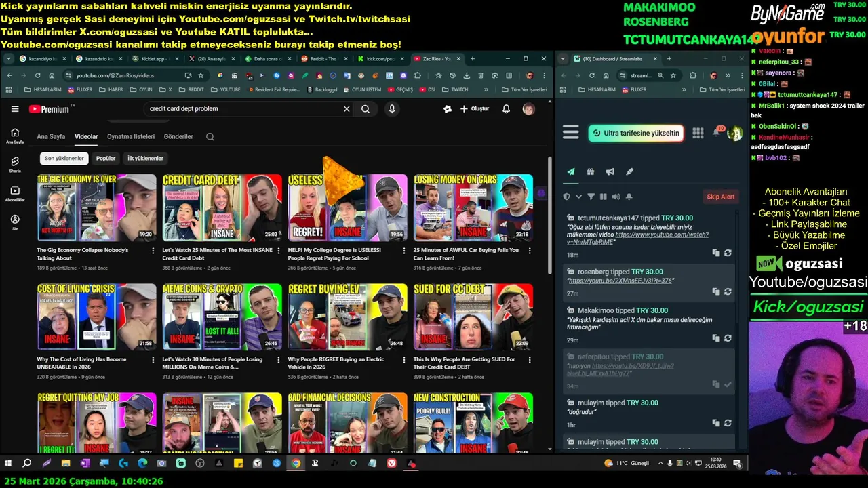Open the Gönderiler channel tab
This screenshot has height=488, width=868.
point(178,136)
